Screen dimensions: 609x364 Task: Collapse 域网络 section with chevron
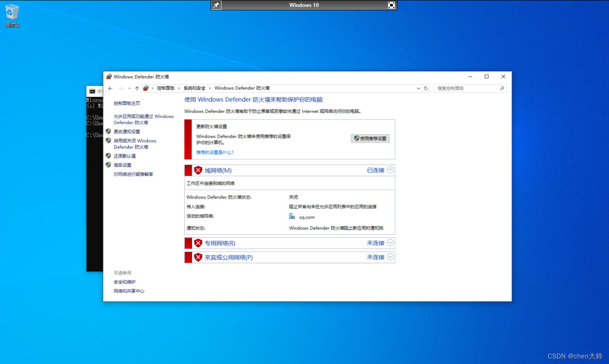click(x=390, y=170)
